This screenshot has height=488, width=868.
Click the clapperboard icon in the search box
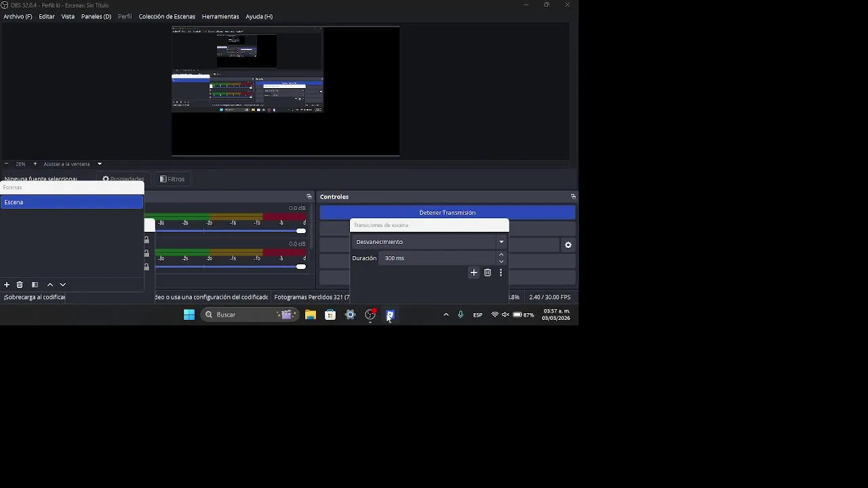pyautogui.click(x=286, y=314)
